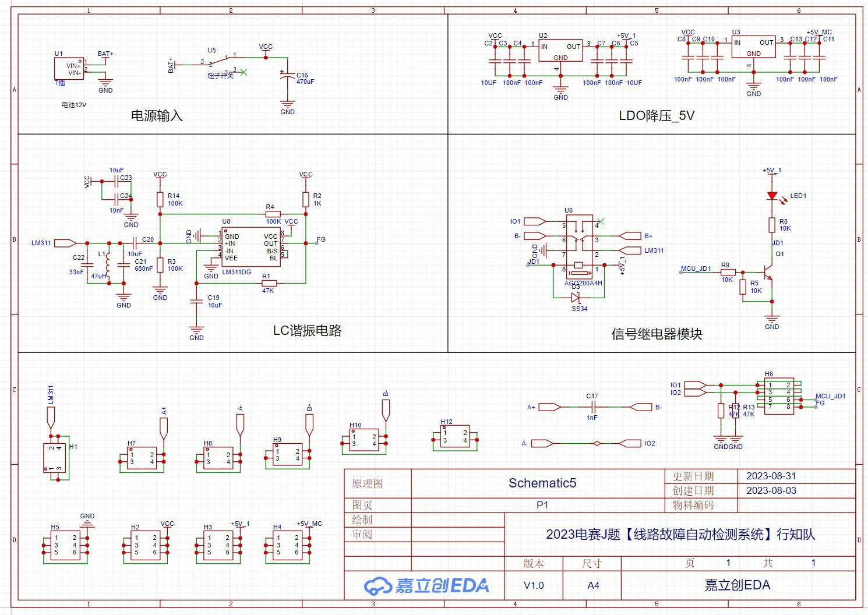
Task: Select the LM311DG comparator chip U8
Action: [250, 247]
